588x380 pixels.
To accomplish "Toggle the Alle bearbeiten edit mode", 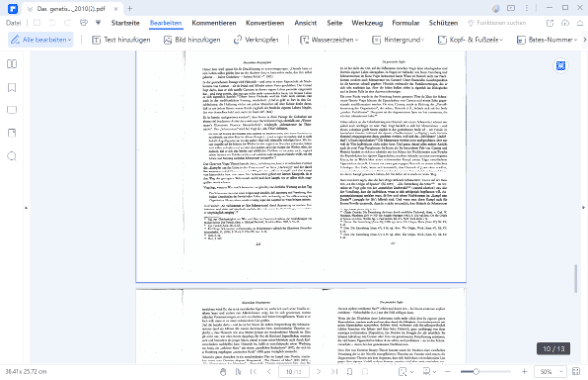I will pos(41,39).
